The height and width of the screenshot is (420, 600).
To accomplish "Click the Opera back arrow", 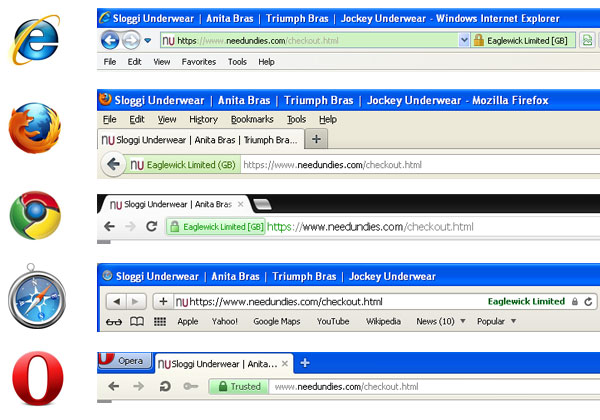I will click(114, 386).
